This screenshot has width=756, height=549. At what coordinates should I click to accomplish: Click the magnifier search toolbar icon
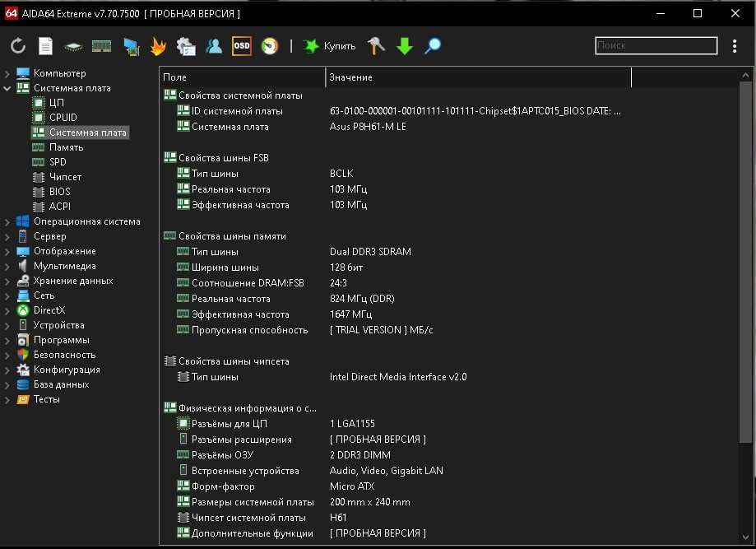coord(433,46)
